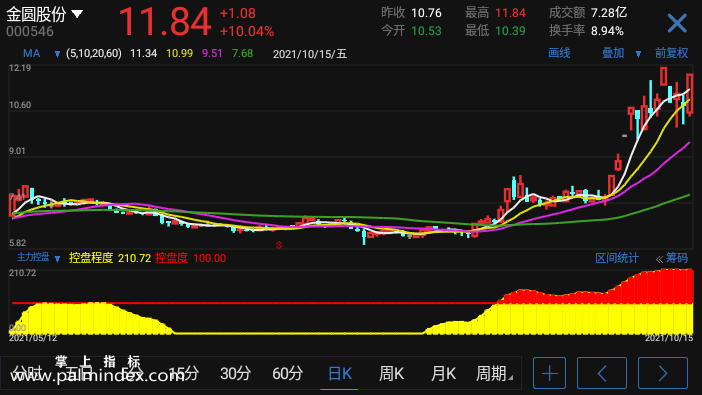Click the red S marker on the chart
702x395 pixels.
click(279, 245)
